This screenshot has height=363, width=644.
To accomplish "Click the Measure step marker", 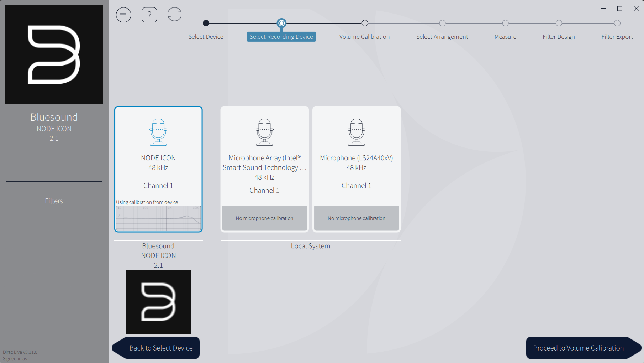I will [x=505, y=24].
